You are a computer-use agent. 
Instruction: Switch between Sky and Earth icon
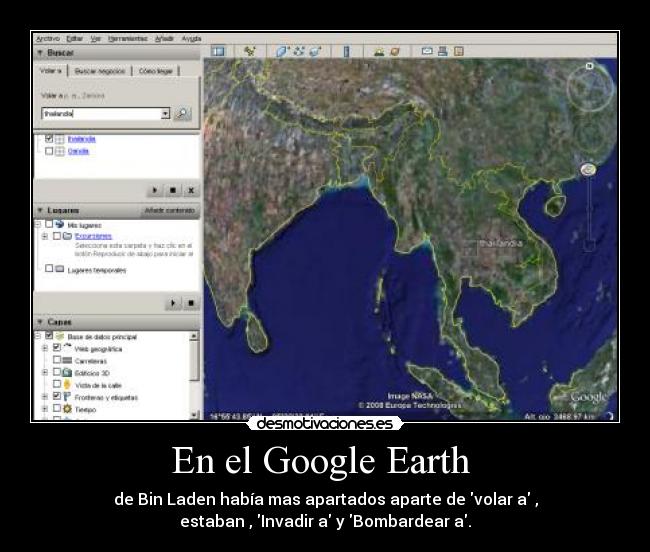tap(395, 51)
